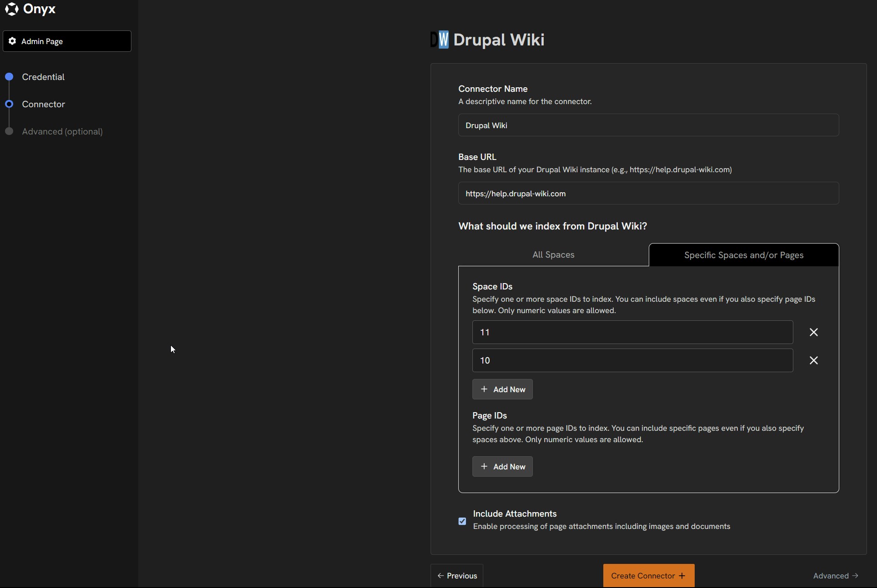Click the Previous button
Image resolution: width=877 pixels, height=588 pixels.
(x=456, y=575)
